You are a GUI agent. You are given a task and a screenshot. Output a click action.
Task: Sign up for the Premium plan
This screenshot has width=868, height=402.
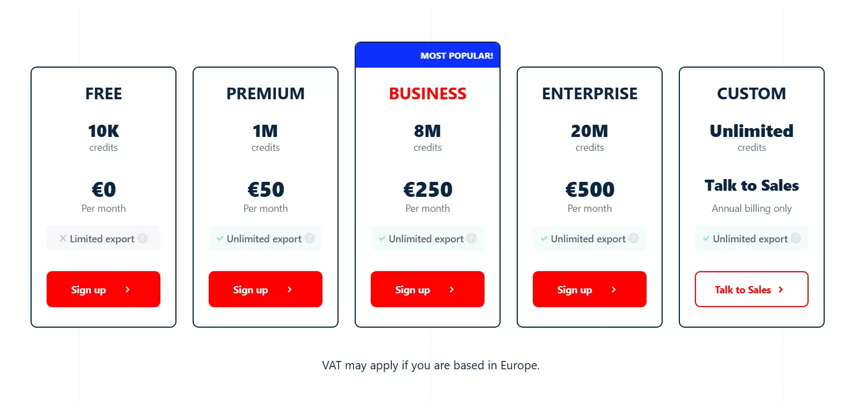pos(265,289)
